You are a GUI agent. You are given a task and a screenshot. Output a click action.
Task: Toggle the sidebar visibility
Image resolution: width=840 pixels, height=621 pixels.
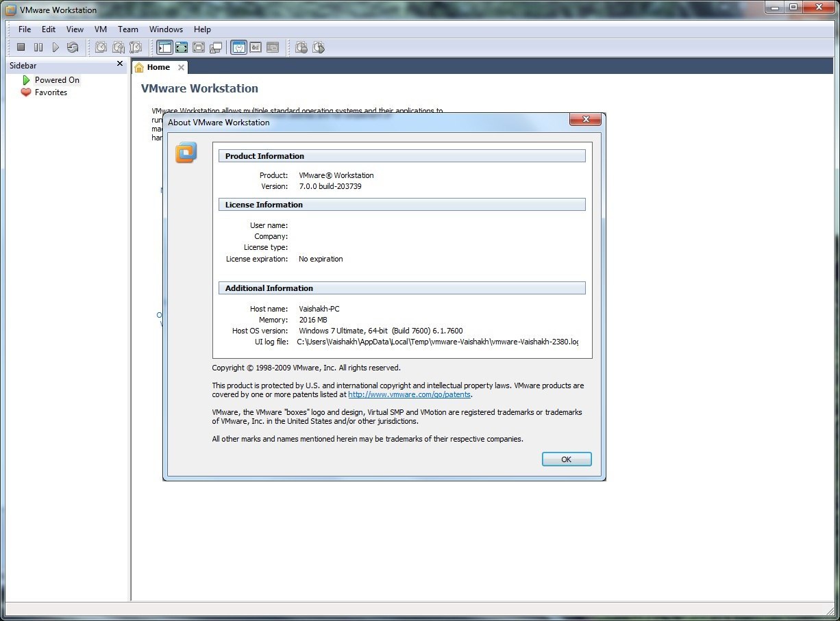point(165,47)
